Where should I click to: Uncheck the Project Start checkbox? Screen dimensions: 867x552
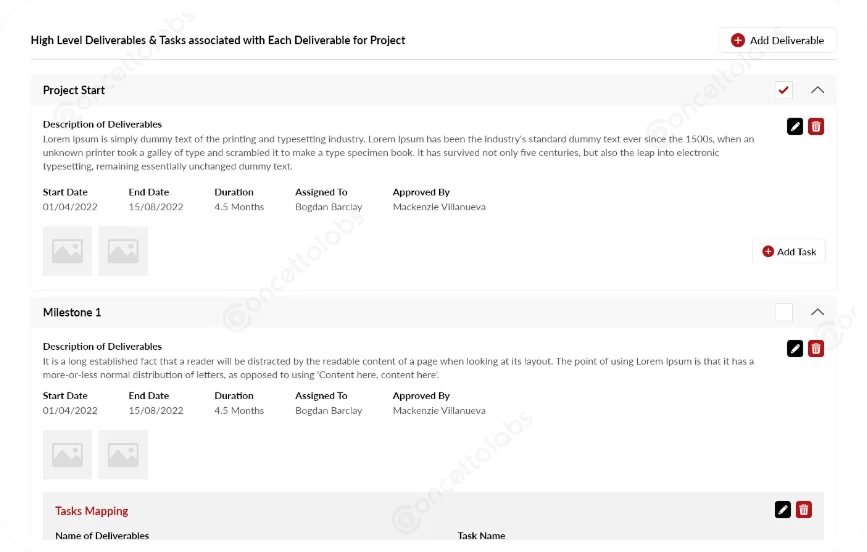(x=784, y=90)
